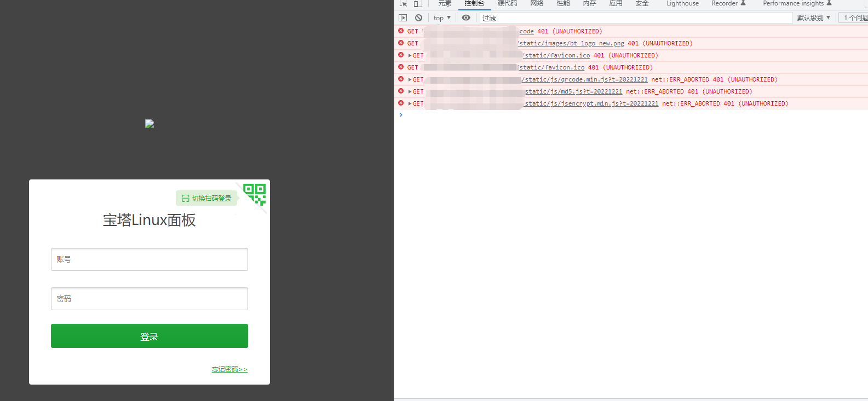Click the broken logo image above login
The height and width of the screenshot is (401, 868).
point(150,124)
